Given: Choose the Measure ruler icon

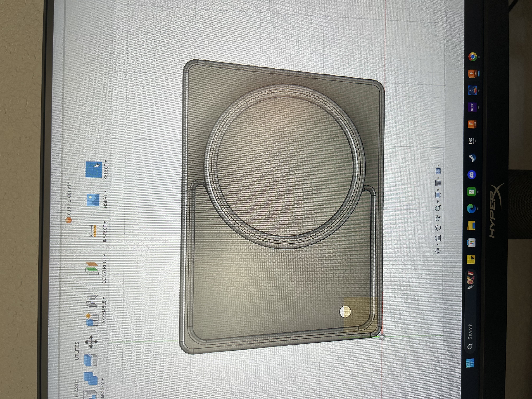Looking at the screenshot, I should click(93, 231).
